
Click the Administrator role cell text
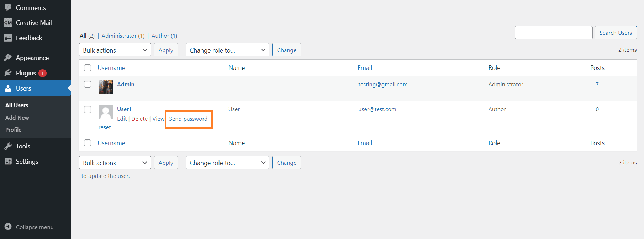pos(506,84)
